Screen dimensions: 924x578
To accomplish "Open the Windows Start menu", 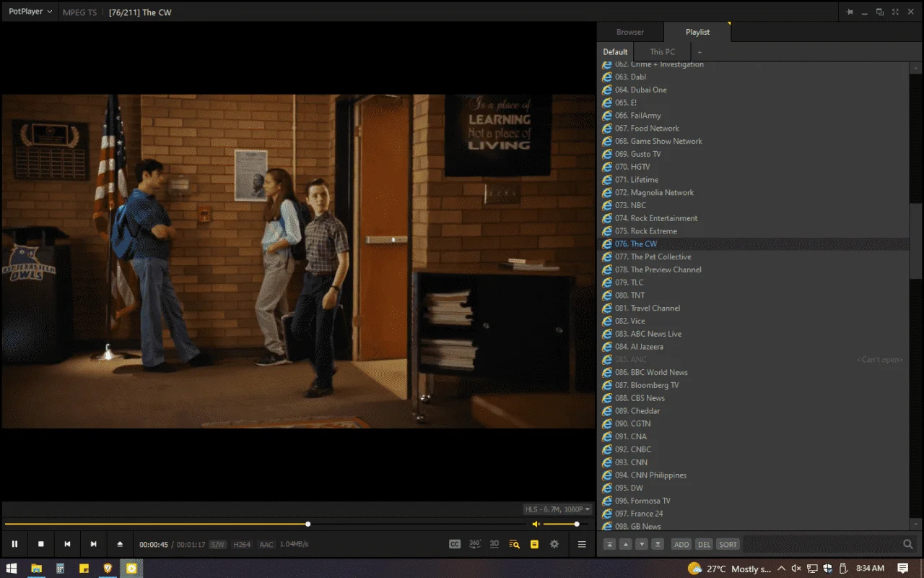I will click(12, 568).
